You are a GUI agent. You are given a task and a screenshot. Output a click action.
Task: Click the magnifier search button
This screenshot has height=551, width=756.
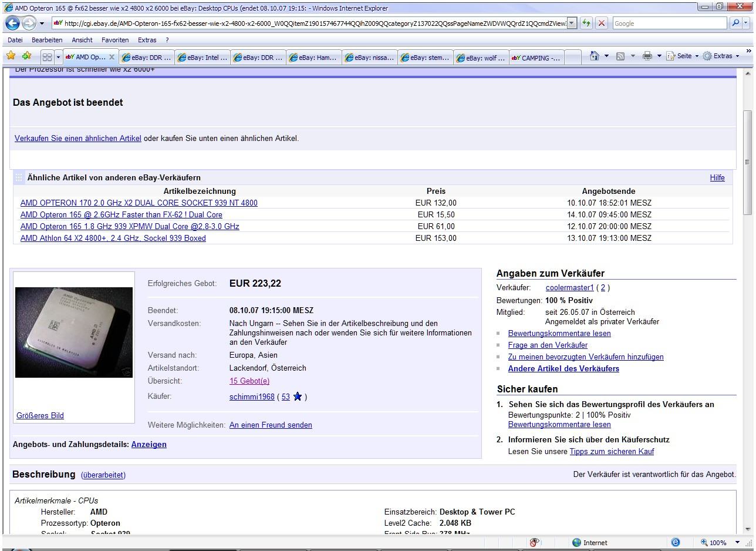click(x=735, y=23)
